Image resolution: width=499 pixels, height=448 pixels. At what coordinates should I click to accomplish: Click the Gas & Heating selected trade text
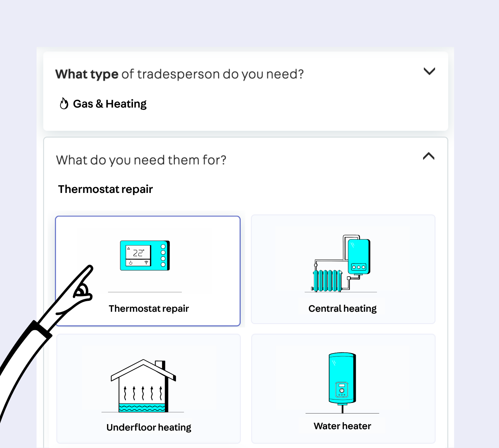[x=110, y=104]
